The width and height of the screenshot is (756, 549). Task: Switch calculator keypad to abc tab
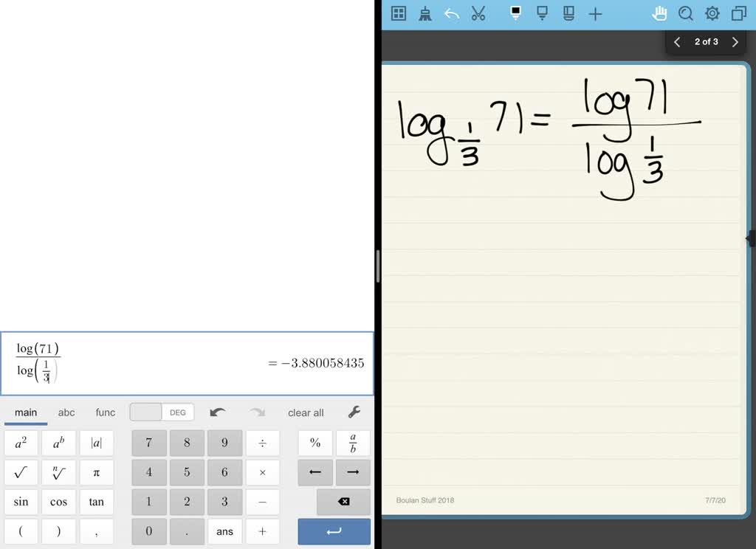[66, 412]
